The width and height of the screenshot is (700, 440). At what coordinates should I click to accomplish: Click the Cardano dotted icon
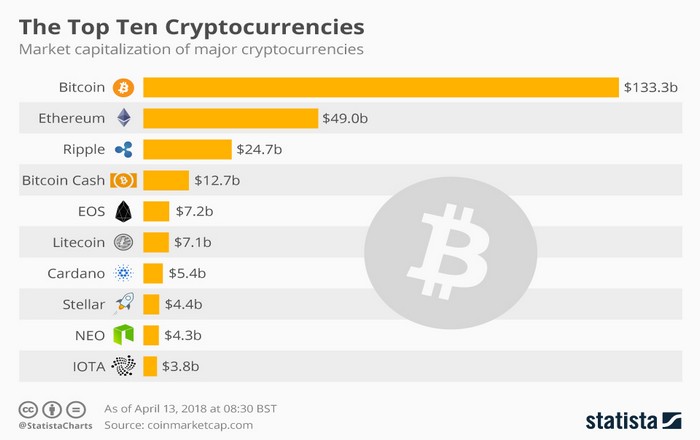tap(124, 273)
